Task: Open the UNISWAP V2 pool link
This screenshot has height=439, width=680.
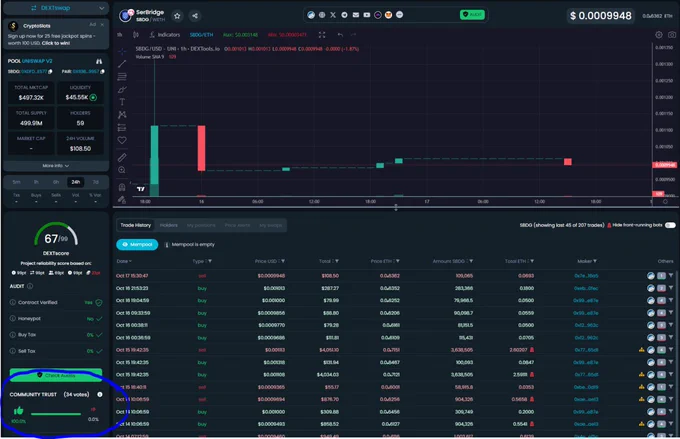Action: coord(37,61)
